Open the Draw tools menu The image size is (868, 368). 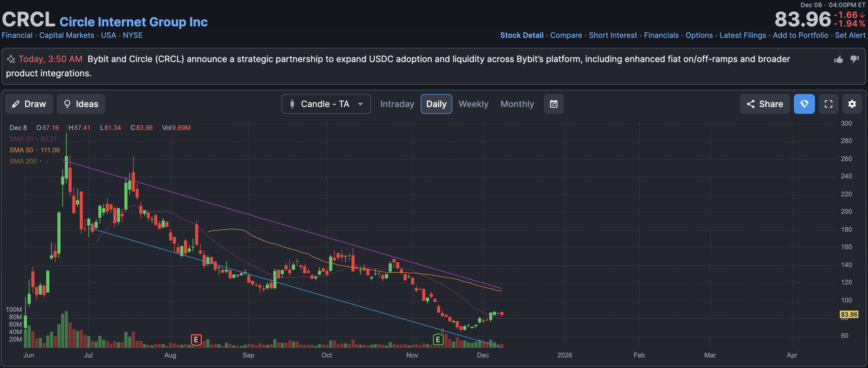(x=29, y=104)
